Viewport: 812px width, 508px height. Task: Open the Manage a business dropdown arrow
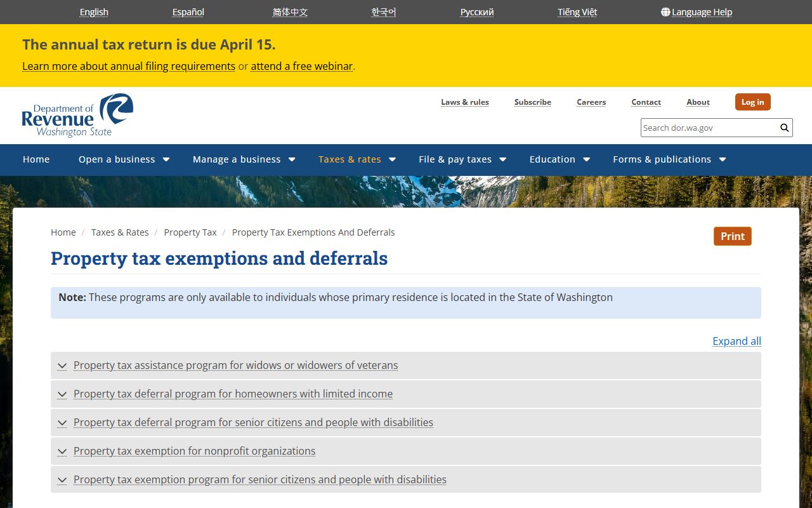(x=292, y=159)
